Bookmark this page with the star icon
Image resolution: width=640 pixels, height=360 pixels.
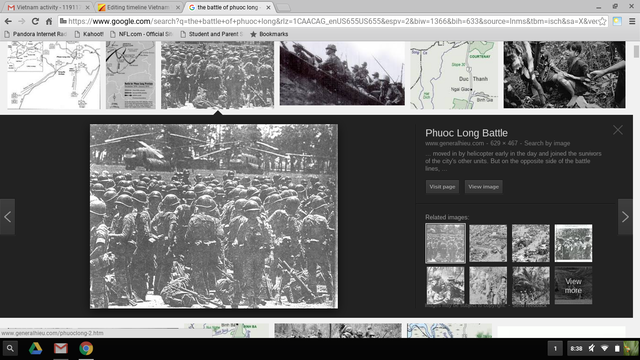(602, 21)
